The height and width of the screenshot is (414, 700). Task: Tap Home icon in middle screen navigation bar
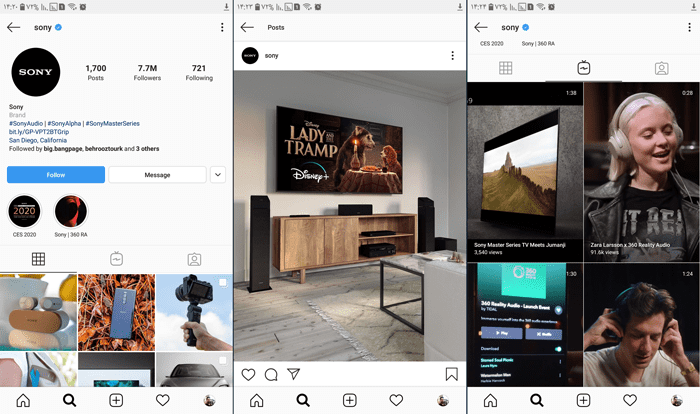257,400
